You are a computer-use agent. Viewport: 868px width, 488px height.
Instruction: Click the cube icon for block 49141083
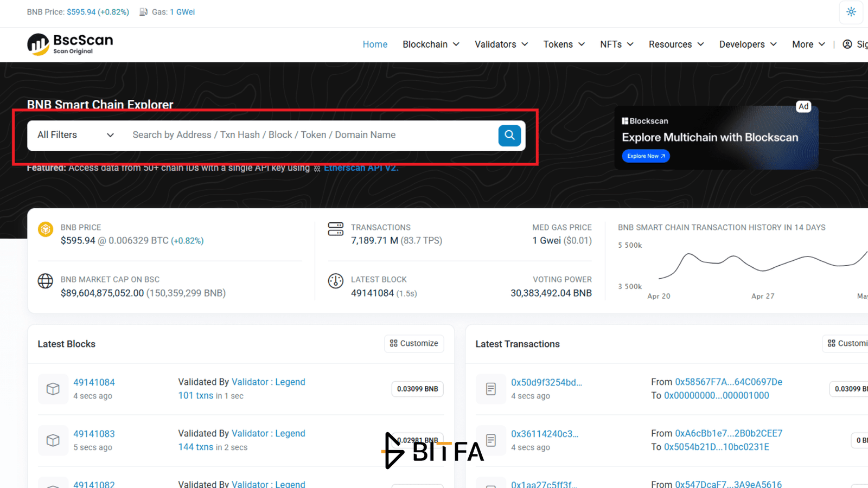point(53,440)
